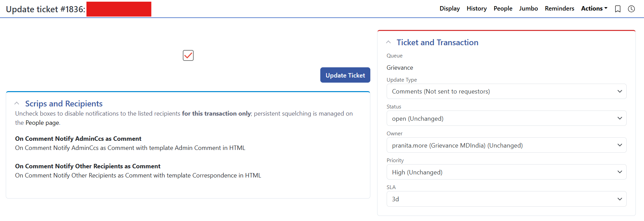Screen dimensions: 644x221
Task: Open the SLA dropdown
Action: click(506, 199)
